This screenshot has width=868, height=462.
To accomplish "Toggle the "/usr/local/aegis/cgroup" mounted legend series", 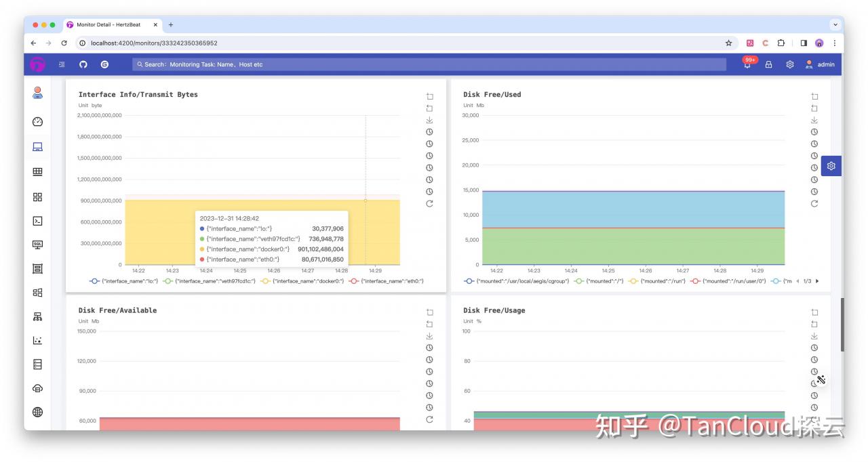I will [517, 280].
